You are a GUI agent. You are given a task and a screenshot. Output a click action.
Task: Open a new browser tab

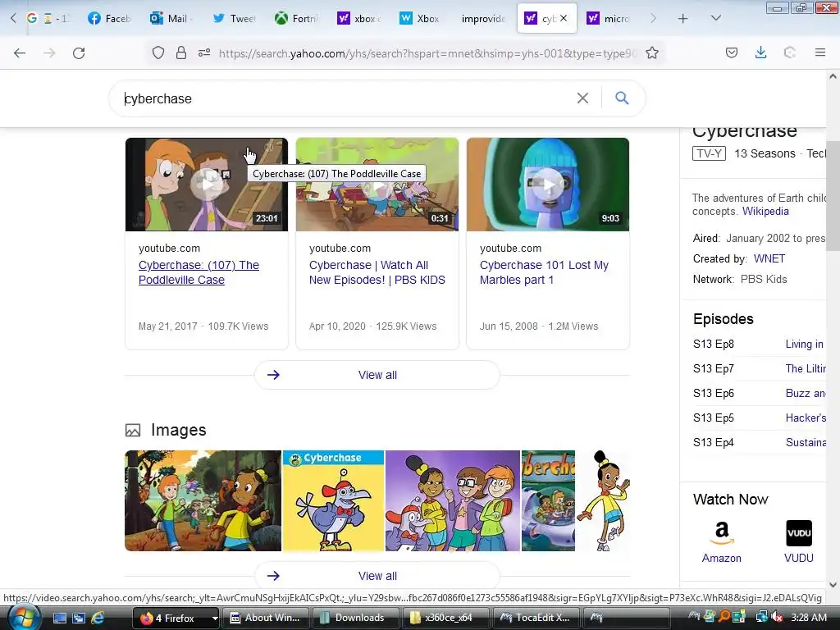tap(682, 19)
